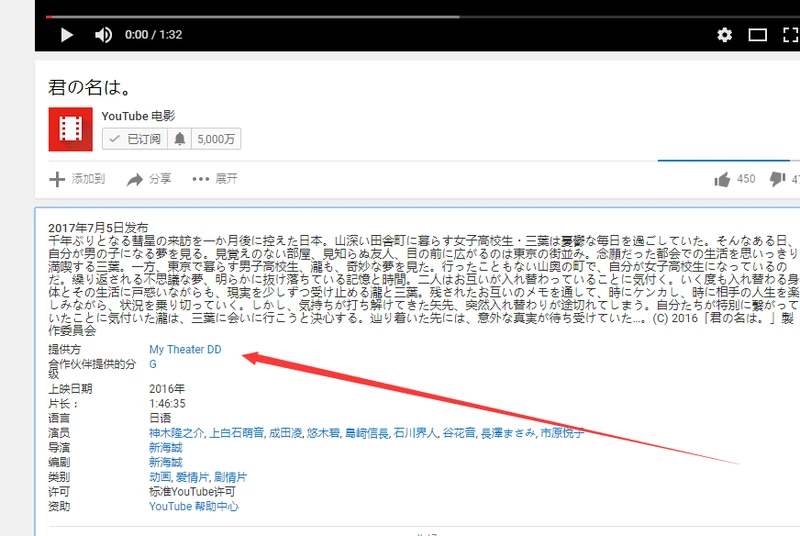Open the 展开 more actions menu
Viewport: 800px width, 536px height.
pyautogui.click(x=215, y=179)
